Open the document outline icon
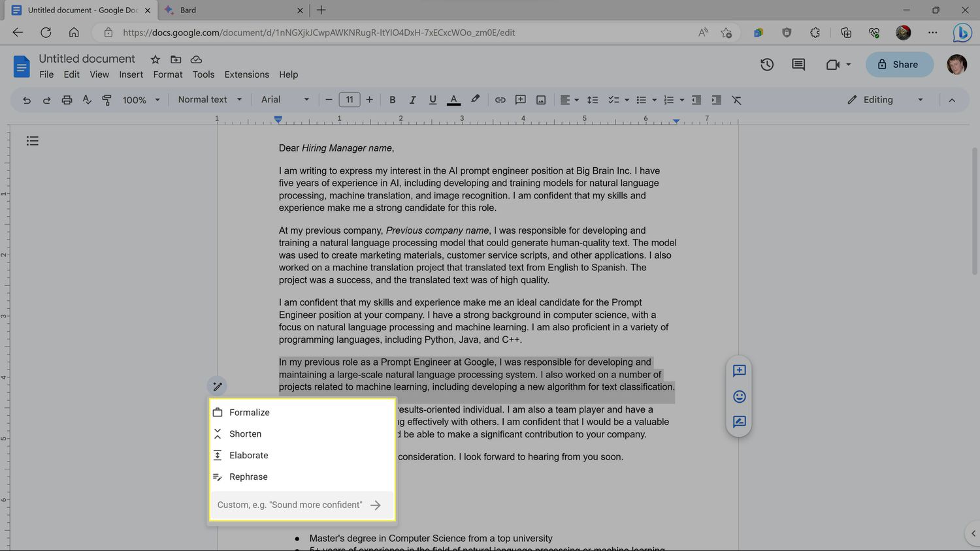Viewport: 980px width, 551px height. (x=33, y=141)
